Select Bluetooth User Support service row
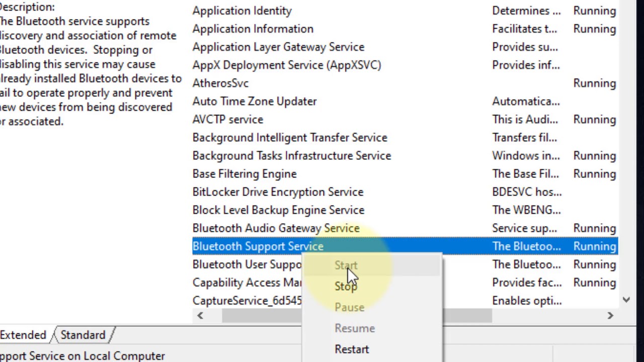644x362 pixels. pyautogui.click(x=247, y=264)
